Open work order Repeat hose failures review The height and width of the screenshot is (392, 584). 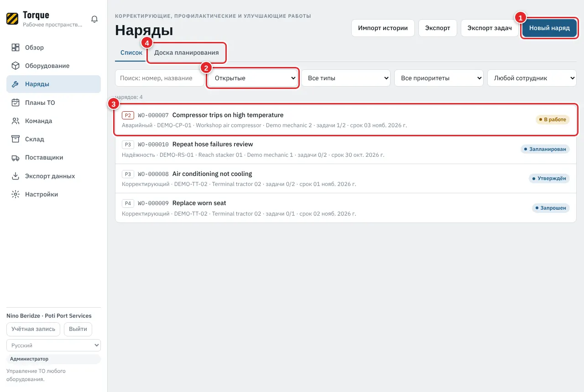pyautogui.click(x=346, y=149)
